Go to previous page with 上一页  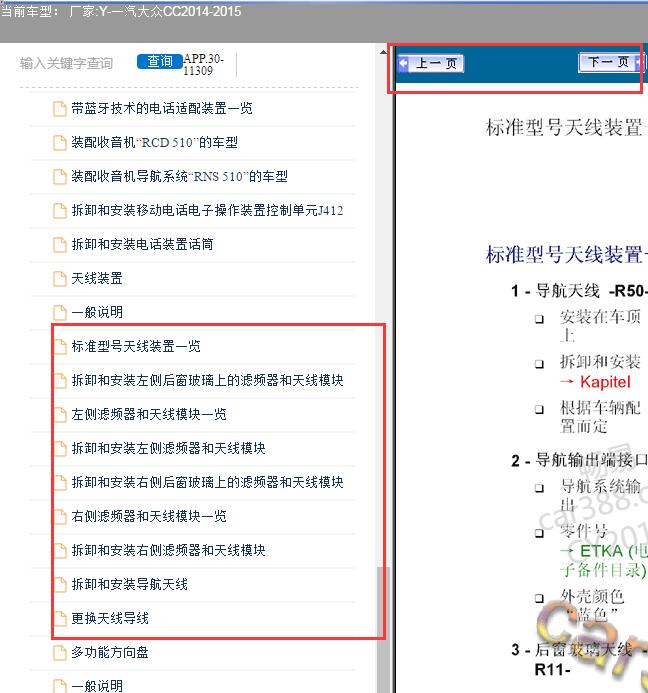pos(431,64)
